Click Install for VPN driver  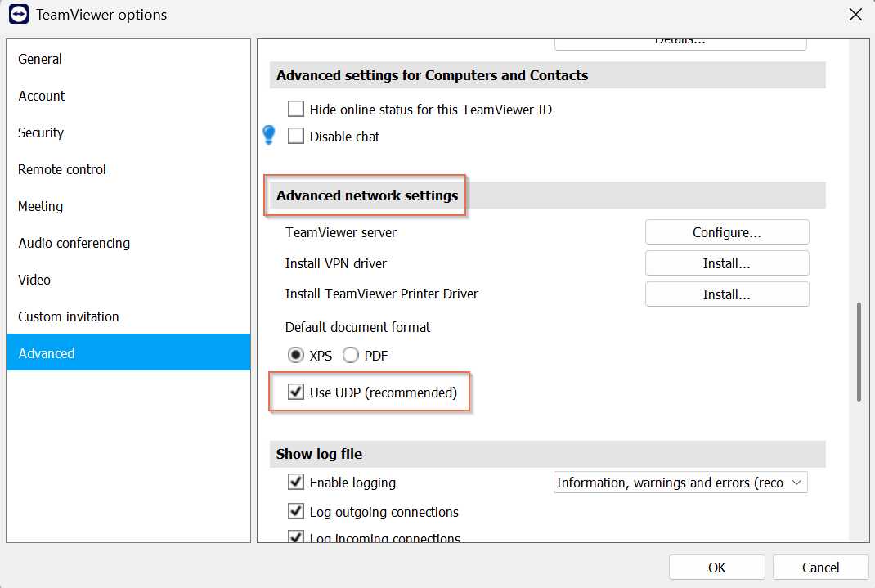click(727, 263)
